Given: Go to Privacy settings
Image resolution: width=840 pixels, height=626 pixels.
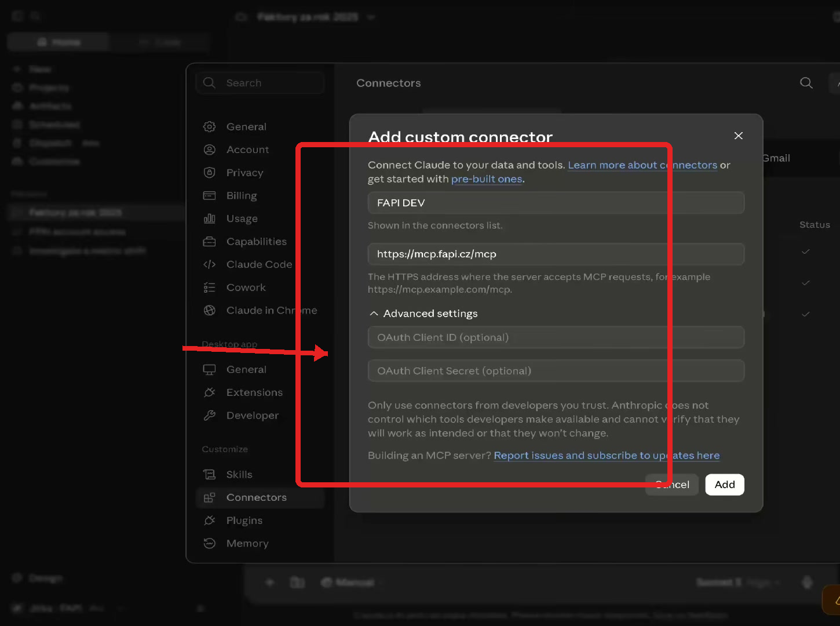Looking at the screenshot, I should pyautogui.click(x=244, y=173).
